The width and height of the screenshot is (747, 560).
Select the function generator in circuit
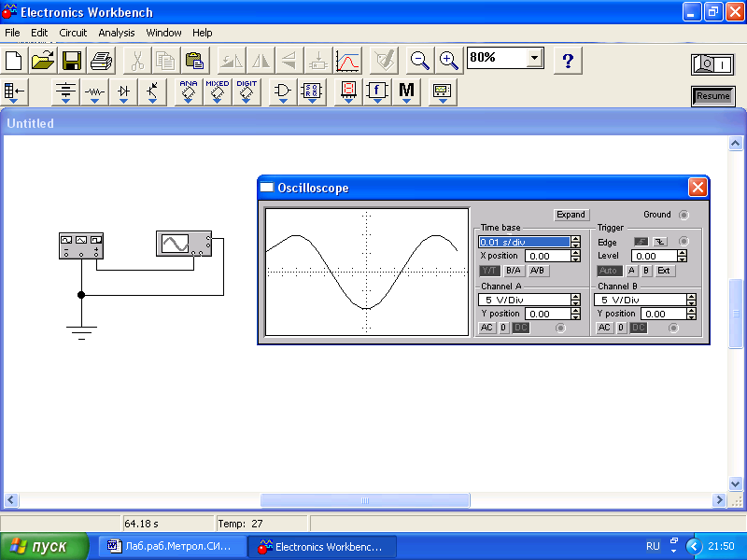[81, 245]
